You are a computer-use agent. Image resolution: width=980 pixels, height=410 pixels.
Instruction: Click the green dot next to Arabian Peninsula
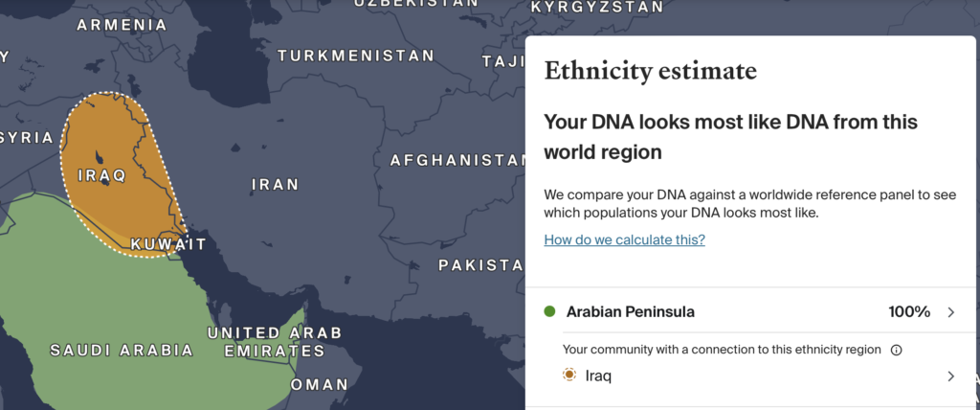pyautogui.click(x=550, y=311)
